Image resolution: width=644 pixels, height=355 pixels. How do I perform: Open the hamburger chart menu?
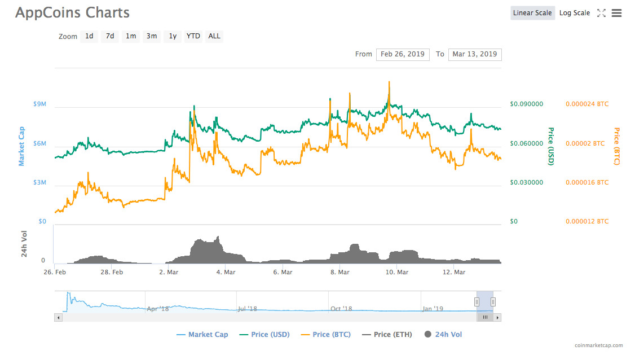[x=616, y=13]
